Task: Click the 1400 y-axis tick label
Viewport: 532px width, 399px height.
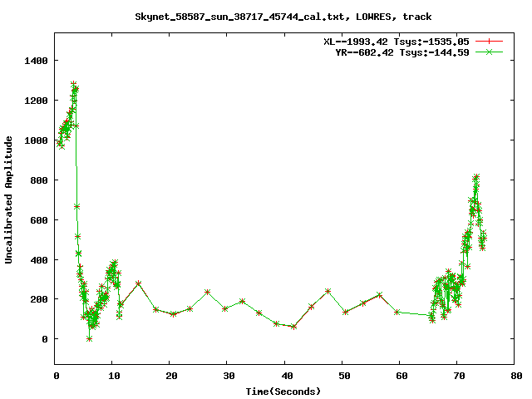Action: tap(36, 61)
